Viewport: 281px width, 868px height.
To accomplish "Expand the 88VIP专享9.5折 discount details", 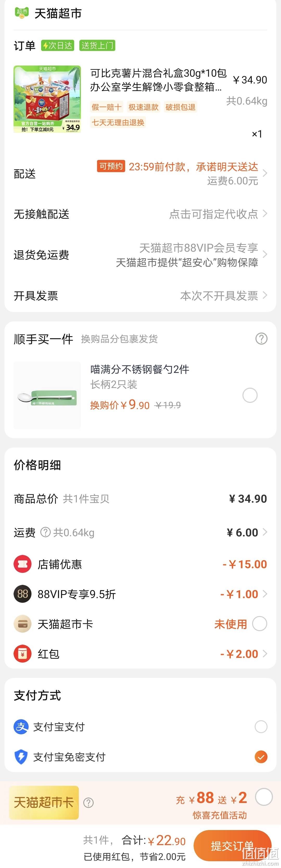I will [140, 594].
